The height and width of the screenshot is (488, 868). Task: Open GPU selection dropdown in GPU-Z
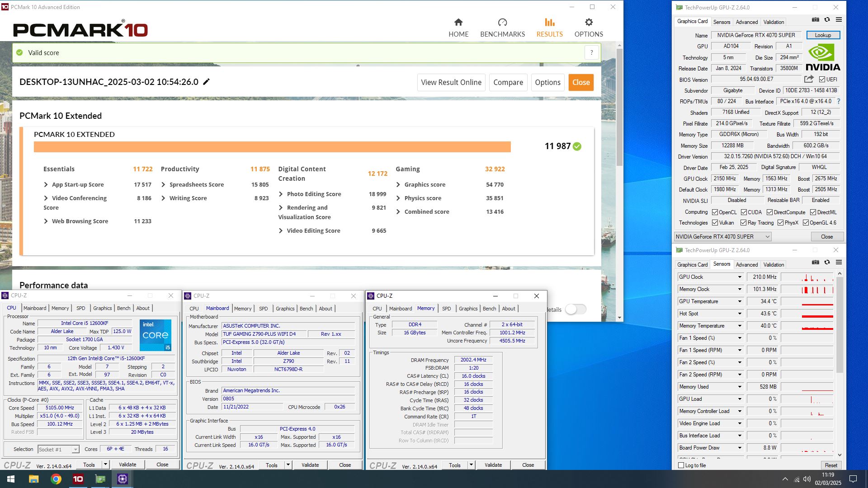coord(722,236)
